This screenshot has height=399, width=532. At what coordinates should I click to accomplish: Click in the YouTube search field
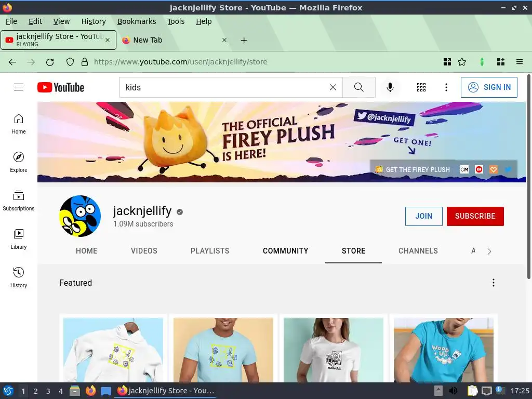[224, 87]
